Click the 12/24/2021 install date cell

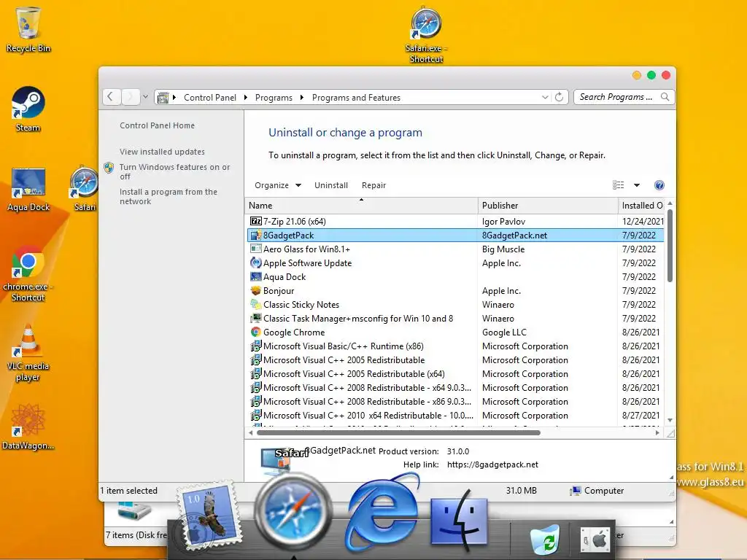642,222
